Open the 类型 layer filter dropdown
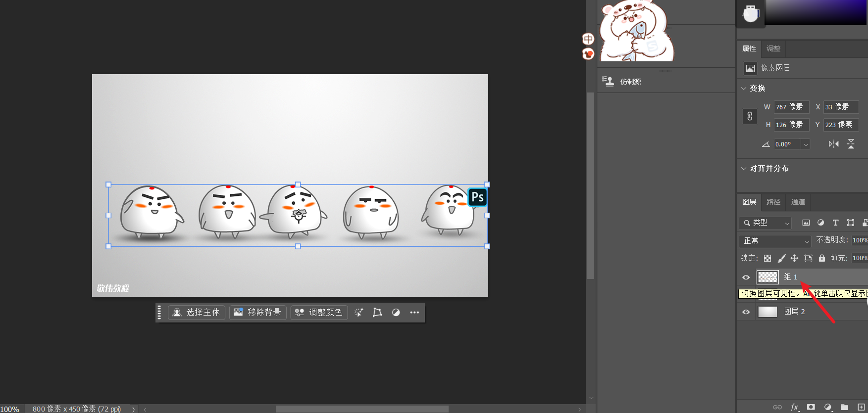 coord(765,223)
